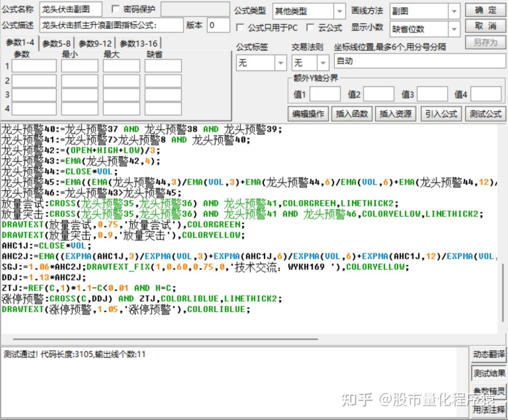Click the ZTJ:=REF(C,1) line
This screenshot has width=508, height=420.
click(x=89, y=288)
